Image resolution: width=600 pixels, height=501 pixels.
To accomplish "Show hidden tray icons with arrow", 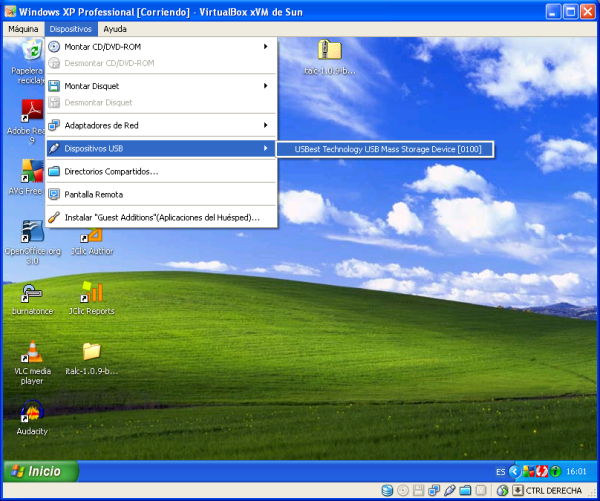I will (515, 471).
